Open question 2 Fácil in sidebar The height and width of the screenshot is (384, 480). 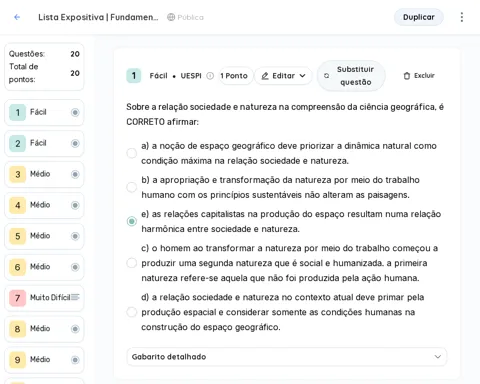click(x=44, y=143)
